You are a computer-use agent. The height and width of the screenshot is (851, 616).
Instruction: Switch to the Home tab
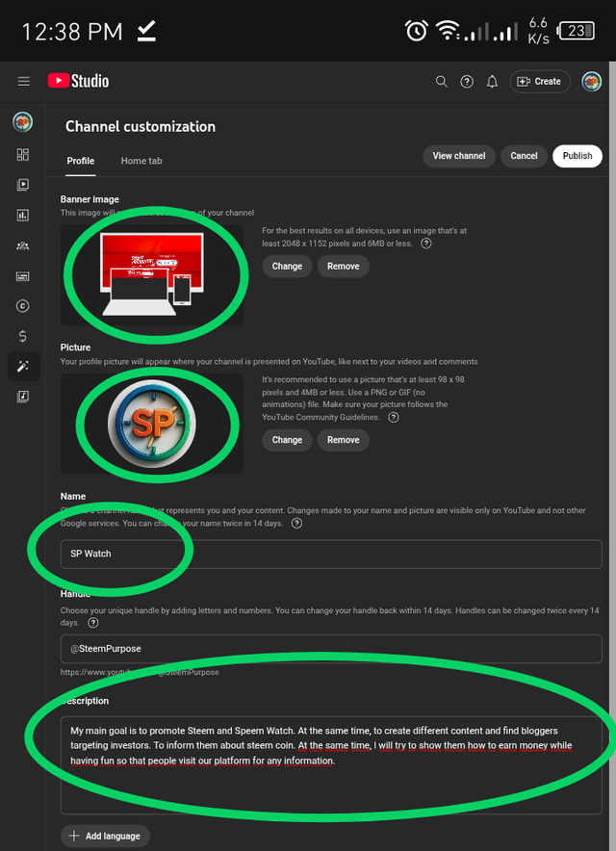tap(141, 161)
